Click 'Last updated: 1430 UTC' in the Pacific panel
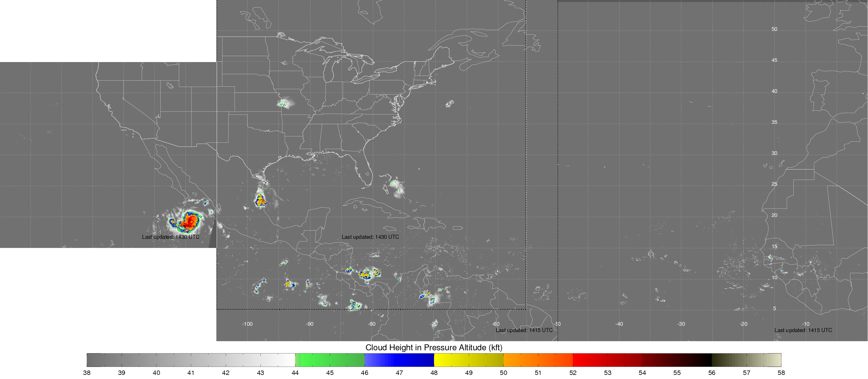The height and width of the screenshot is (379, 868). coord(170,237)
